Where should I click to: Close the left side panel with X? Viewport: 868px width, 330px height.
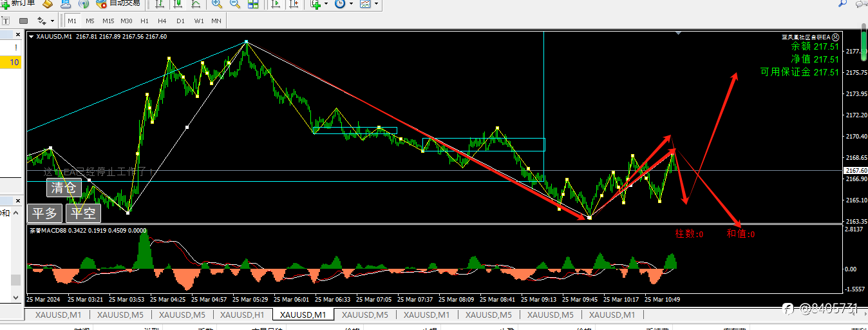[17, 35]
